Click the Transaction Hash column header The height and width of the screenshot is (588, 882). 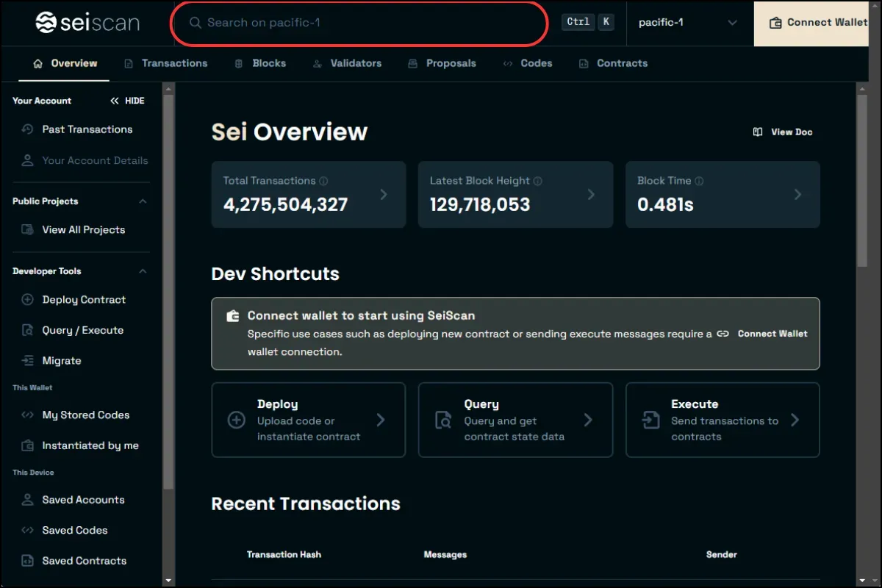tap(284, 555)
